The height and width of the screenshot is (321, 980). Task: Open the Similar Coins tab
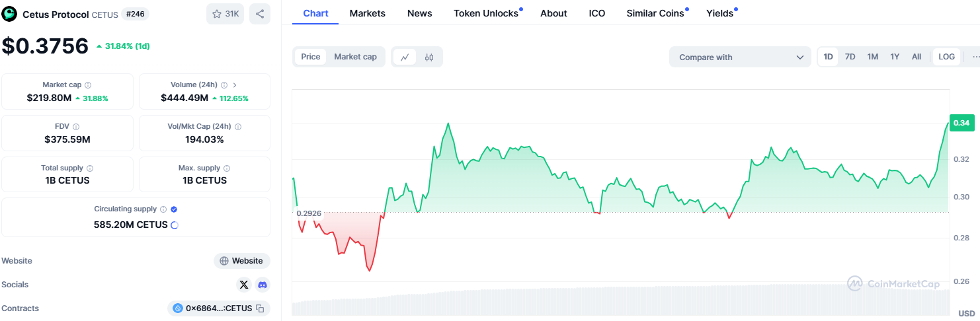pyautogui.click(x=657, y=13)
